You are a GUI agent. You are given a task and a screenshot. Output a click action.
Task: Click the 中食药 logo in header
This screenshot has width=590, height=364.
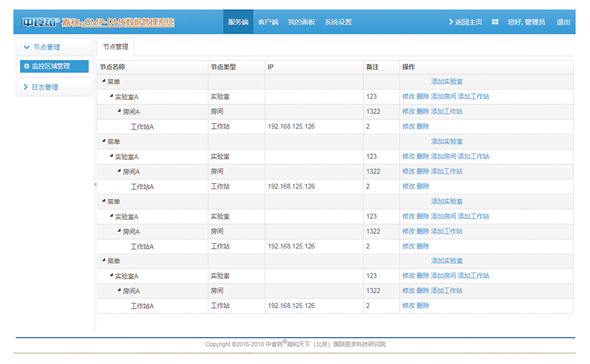click(x=41, y=22)
